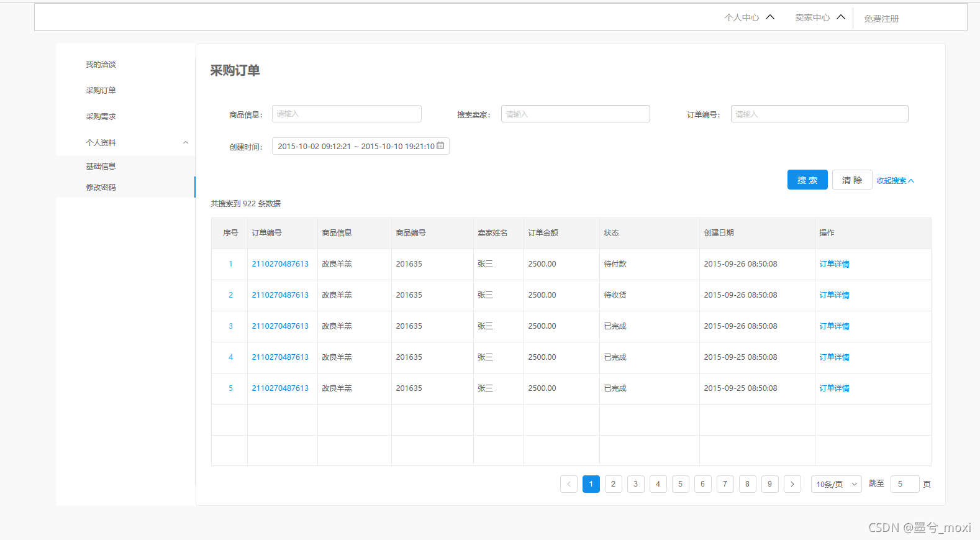Select 修改密码 sidebar item
The width and height of the screenshot is (980, 540).
[x=101, y=188]
